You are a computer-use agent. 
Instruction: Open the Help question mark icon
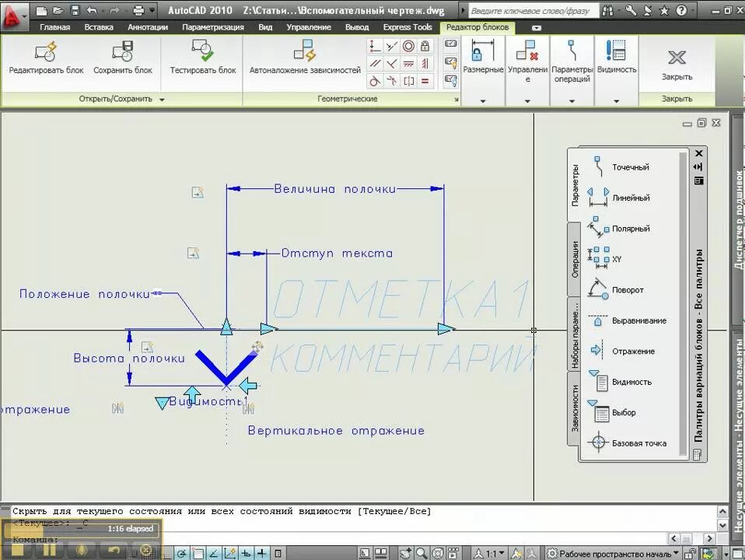681,10
